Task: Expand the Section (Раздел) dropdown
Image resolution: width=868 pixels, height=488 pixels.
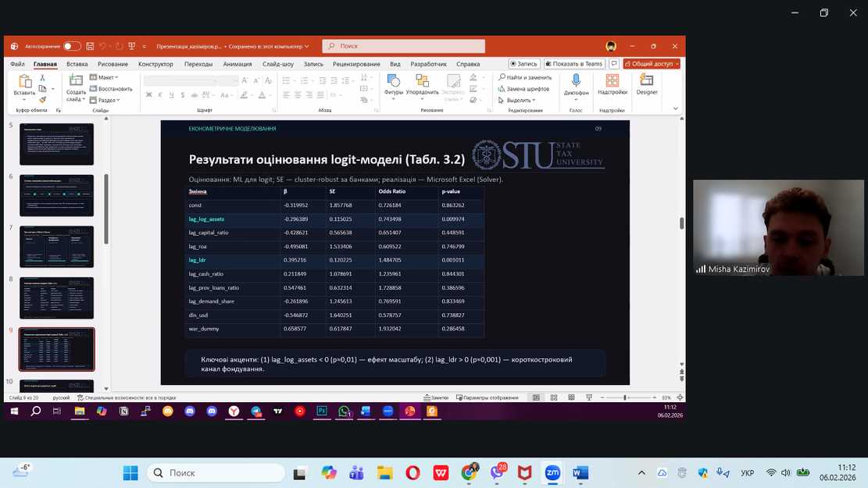Action: click(x=108, y=100)
